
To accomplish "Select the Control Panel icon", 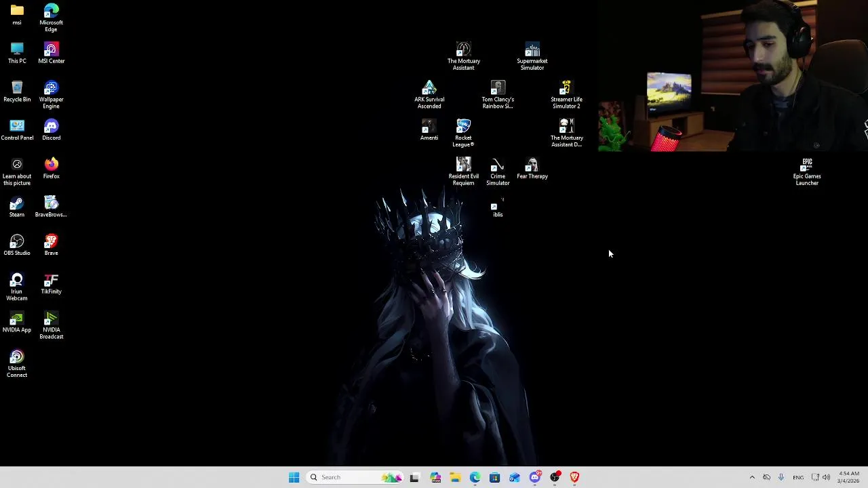I will 17,130.
